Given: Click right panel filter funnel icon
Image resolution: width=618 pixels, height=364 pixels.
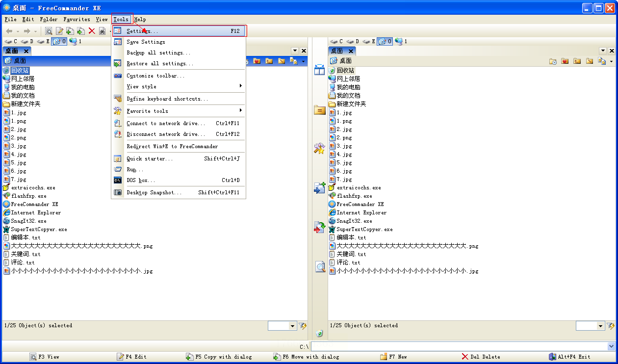Looking at the screenshot, I should pyautogui.click(x=611, y=326).
